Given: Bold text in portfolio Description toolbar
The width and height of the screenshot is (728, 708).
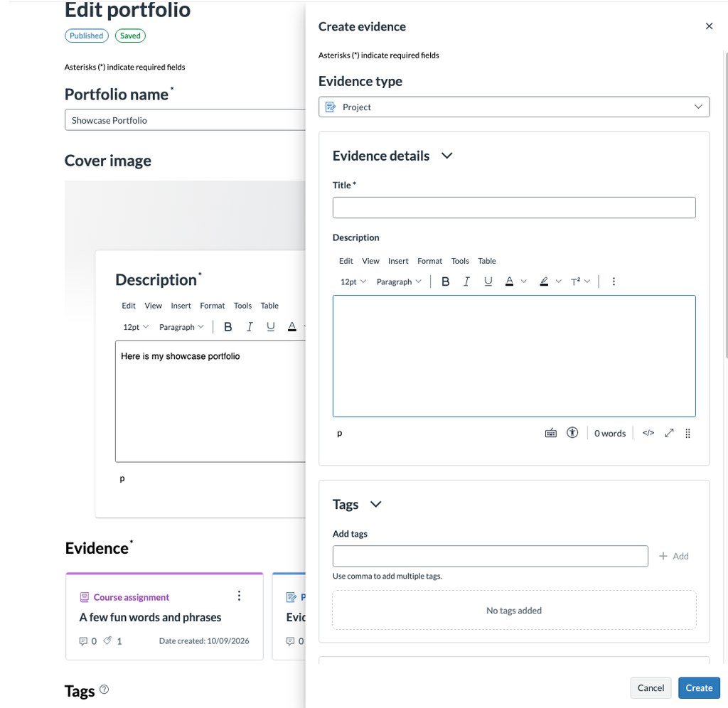Looking at the screenshot, I should (228, 327).
